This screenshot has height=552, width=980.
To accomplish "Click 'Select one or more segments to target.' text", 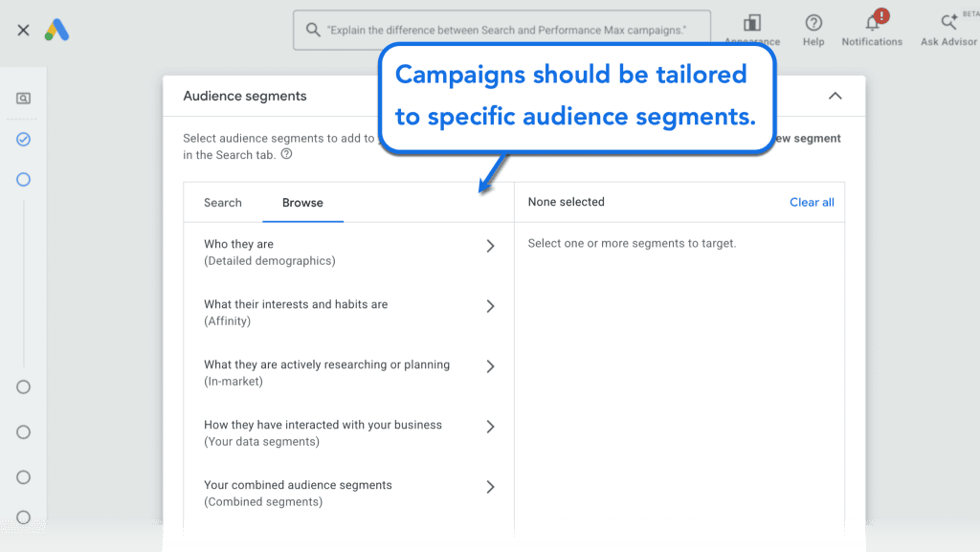I will 632,244.
